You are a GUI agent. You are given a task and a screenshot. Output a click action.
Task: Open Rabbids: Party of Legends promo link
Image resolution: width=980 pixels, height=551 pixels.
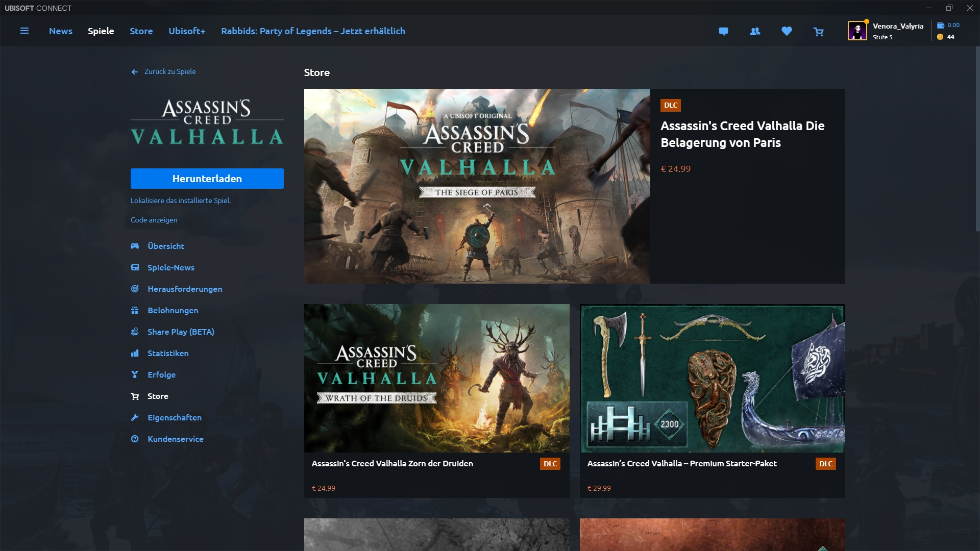[313, 31]
